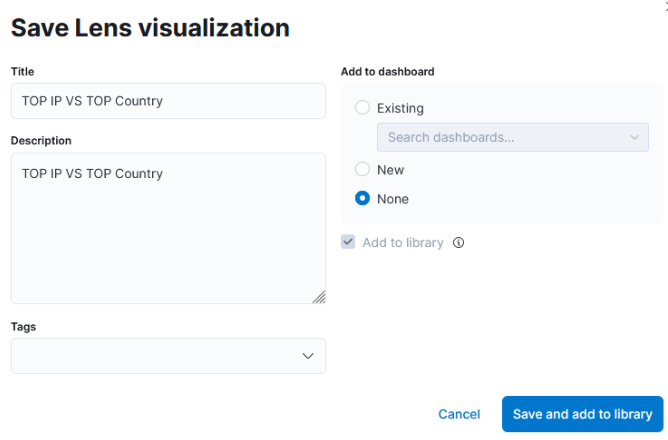Select the Existing dashboard radio option
The height and width of the screenshot is (440, 668).
coord(363,108)
